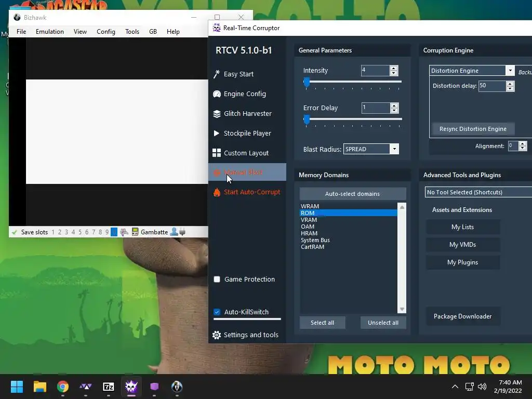Click the Game Boy core icon in Bizhawk
The width and height of the screenshot is (532, 399).
tap(135, 232)
